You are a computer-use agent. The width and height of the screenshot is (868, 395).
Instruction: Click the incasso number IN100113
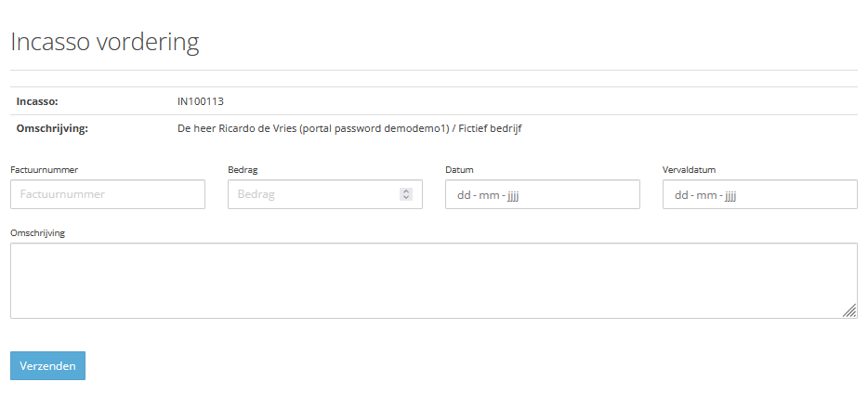tap(200, 101)
